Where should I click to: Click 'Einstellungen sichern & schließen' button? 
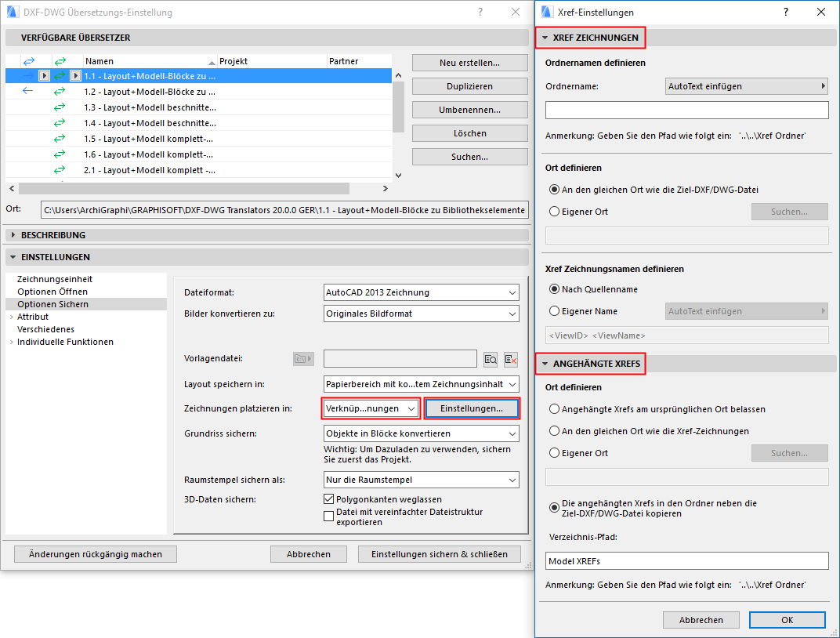(x=440, y=554)
